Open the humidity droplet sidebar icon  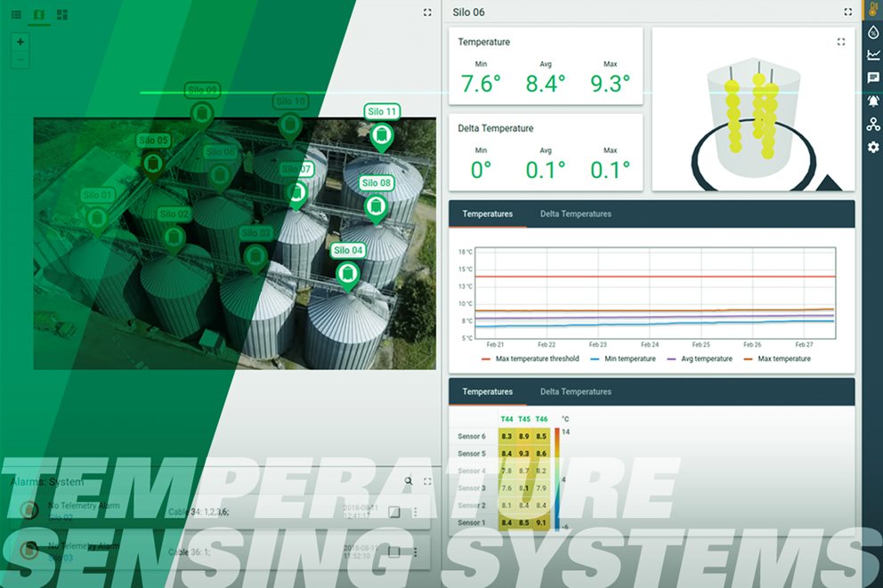(872, 32)
